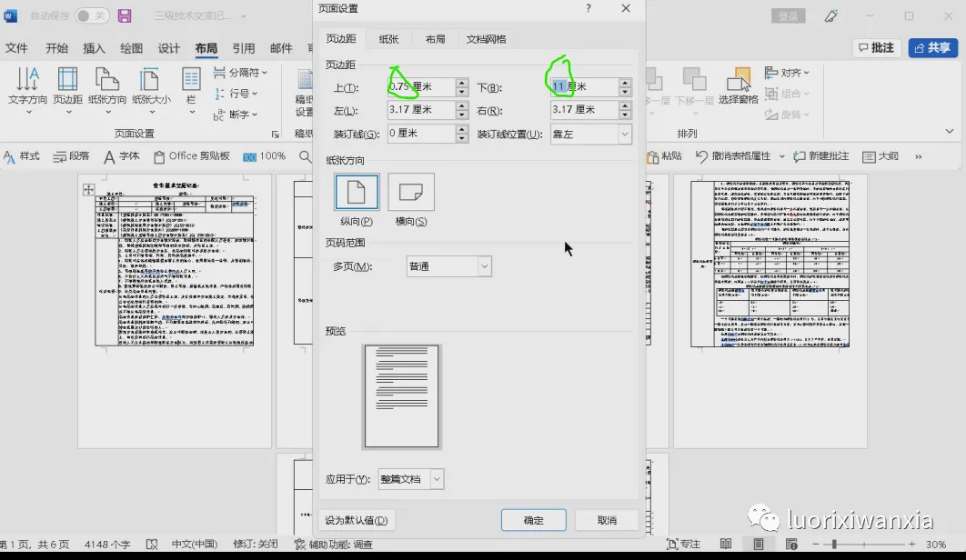
Task: Adjust the bottom margin stepper arrows
Action: (x=625, y=87)
